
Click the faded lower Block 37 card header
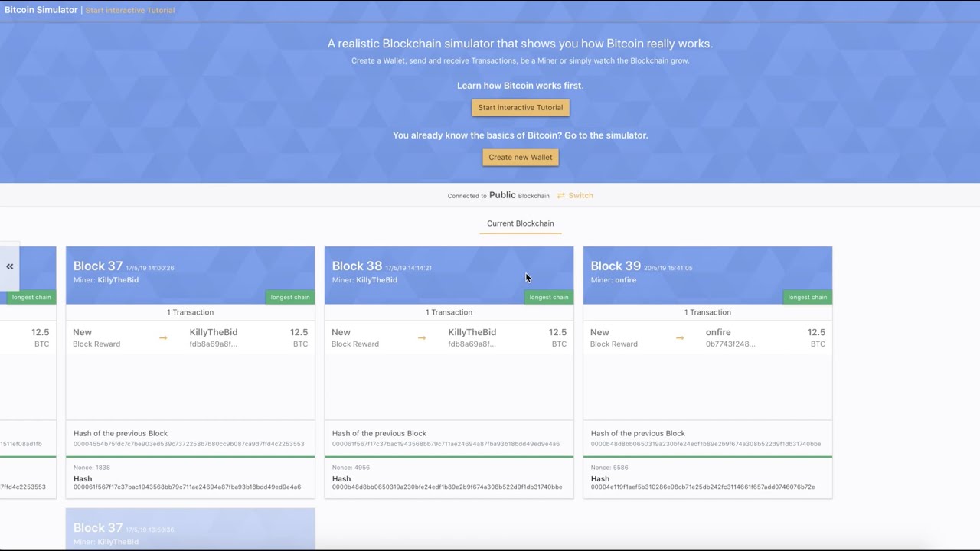(190, 529)
